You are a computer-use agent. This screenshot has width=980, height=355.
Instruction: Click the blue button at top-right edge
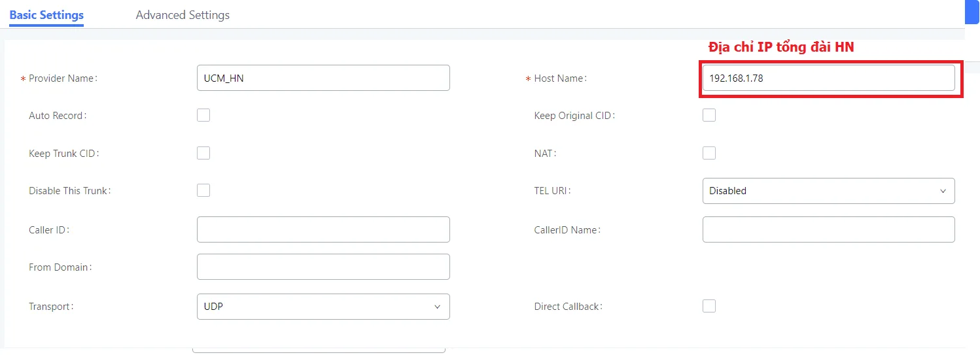[972, 12]
